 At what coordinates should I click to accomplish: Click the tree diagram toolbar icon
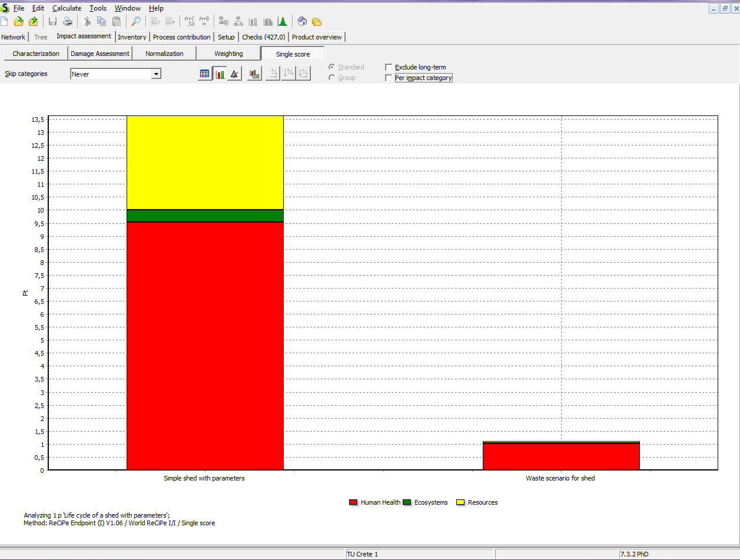(238, 22)
